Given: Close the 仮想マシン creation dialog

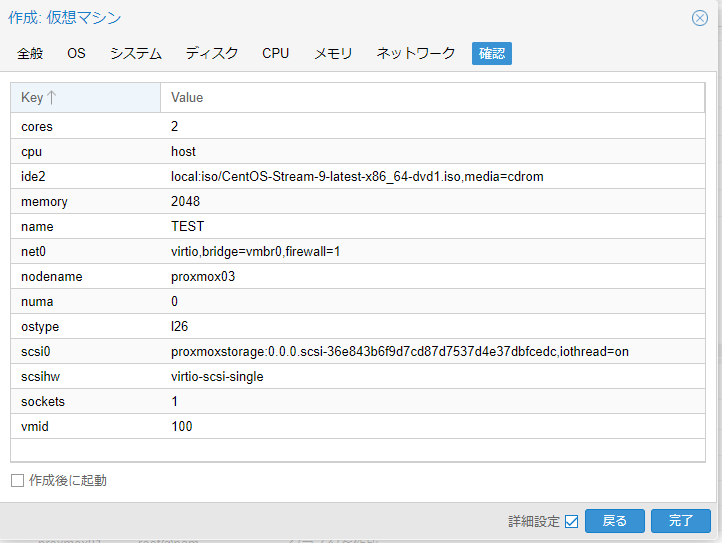Looking at the screenshot, I should click(x=700, y=18).
